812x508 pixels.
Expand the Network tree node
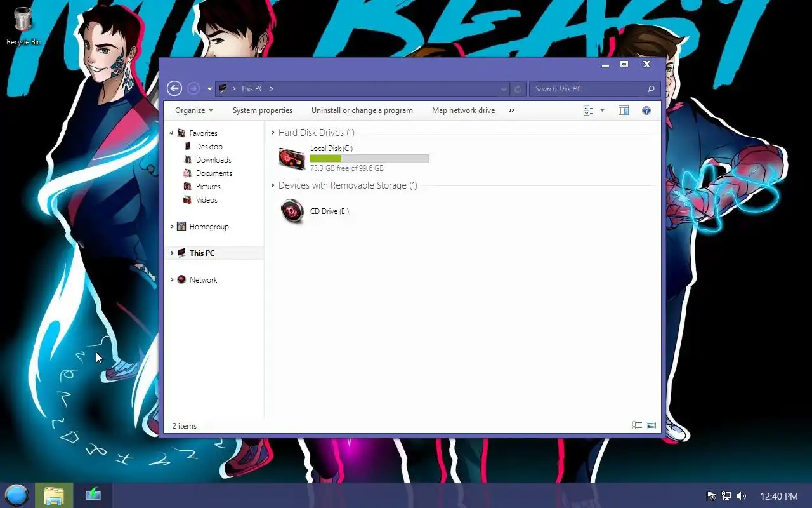[x=171, y=280]
